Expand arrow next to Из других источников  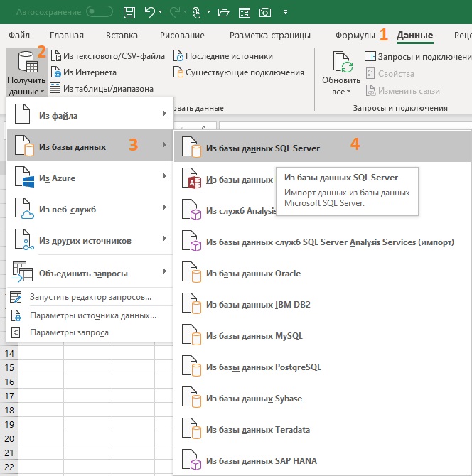click(x=165, y=238)
